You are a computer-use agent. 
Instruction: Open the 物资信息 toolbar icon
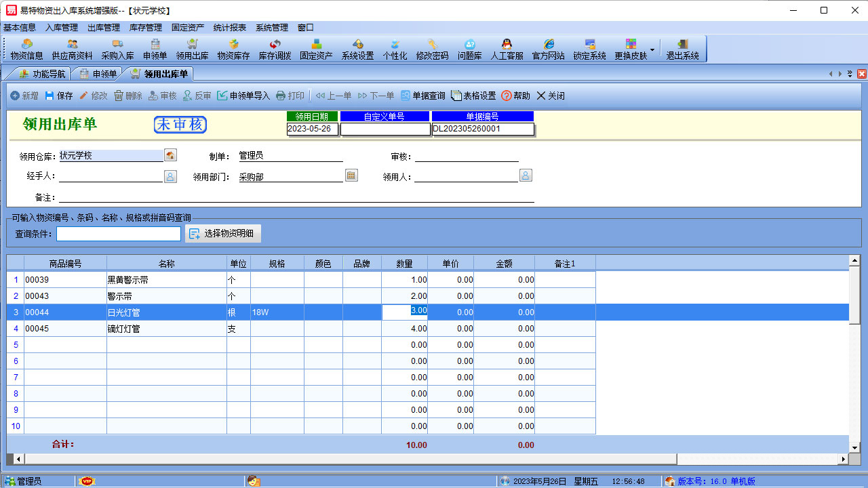[27, 49]
